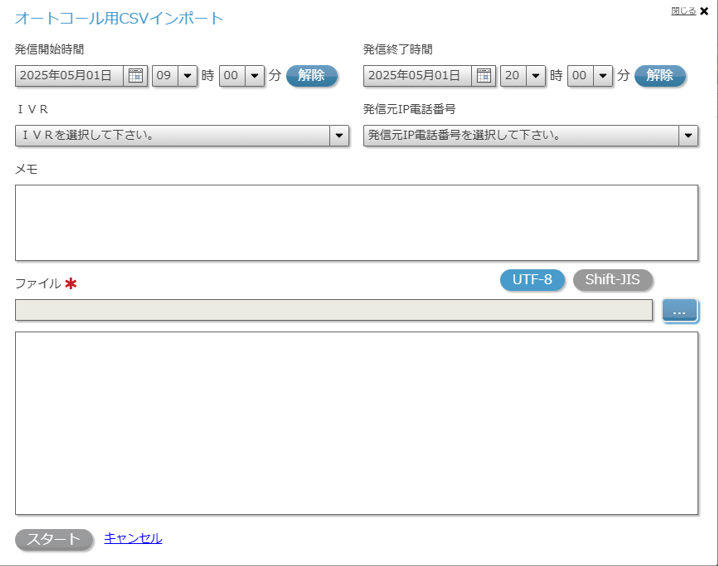Click the file preview area below file path
This screenshot has height=566, width=718.
(x=357, y=423)
